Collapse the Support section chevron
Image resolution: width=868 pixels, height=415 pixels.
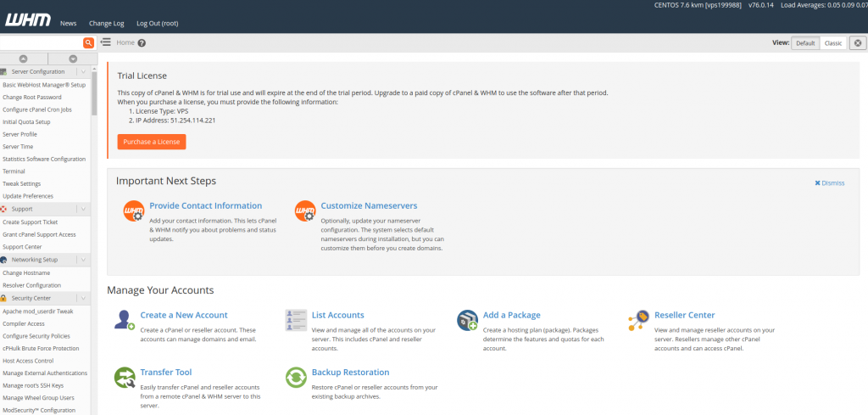[82, 209]
